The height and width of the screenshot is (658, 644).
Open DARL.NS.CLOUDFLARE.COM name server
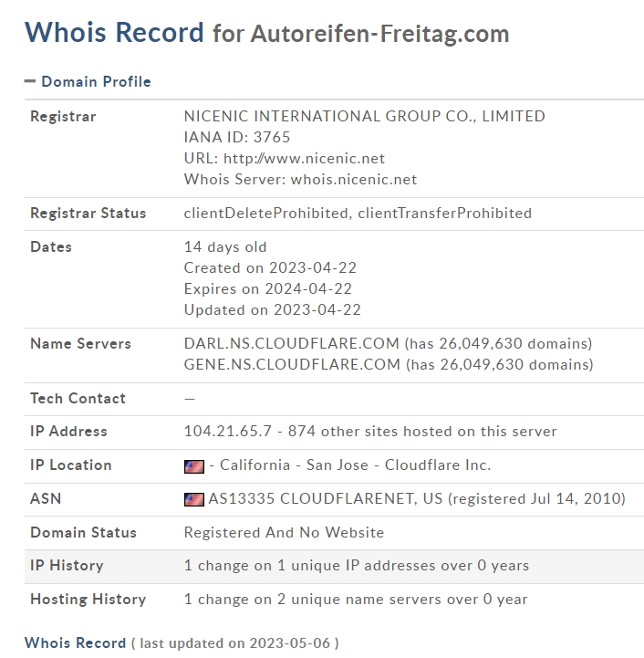click(x=292, y=343)
